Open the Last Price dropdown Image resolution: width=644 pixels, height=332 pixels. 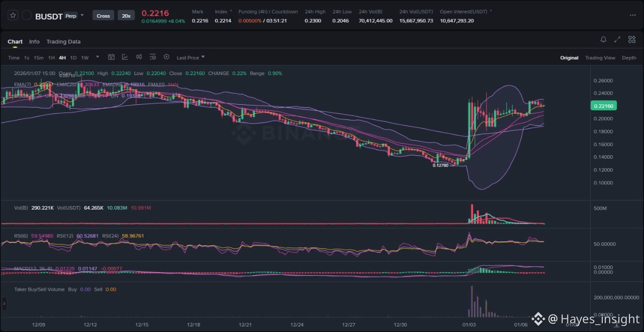click(191, 57)
